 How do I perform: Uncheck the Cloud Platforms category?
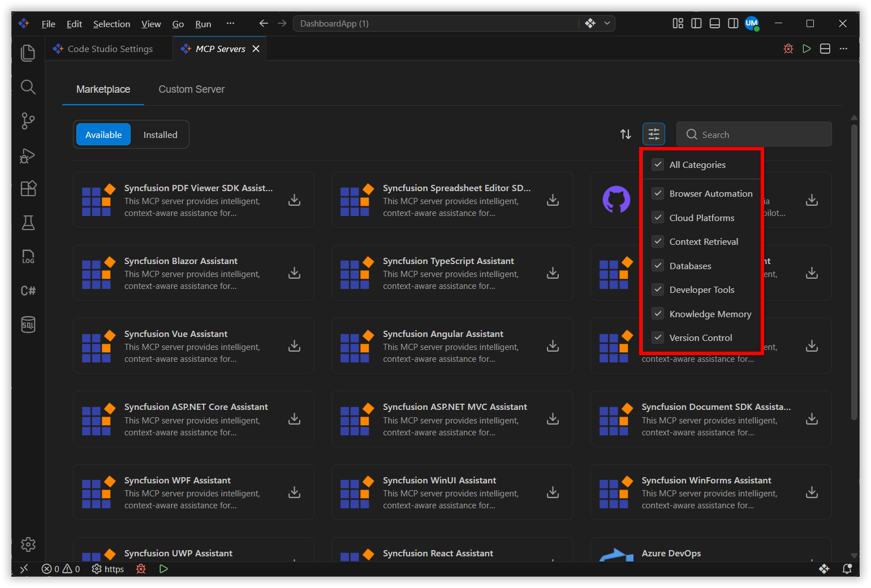tap(658, 218)
